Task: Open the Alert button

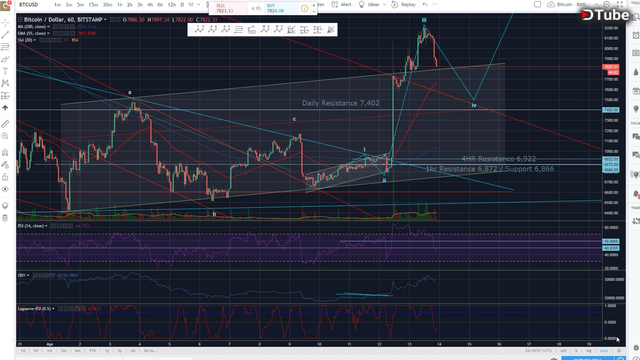Action: pyautogui.click(x=341, y=4)
